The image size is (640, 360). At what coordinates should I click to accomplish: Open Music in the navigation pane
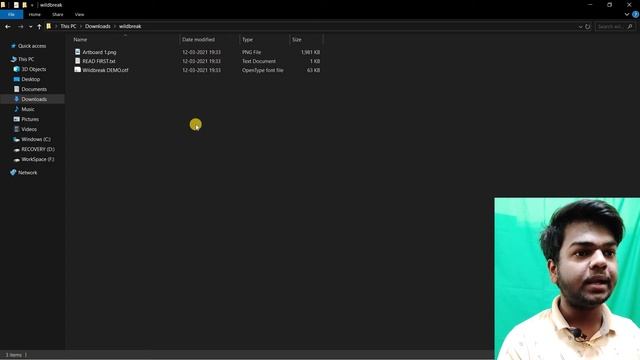pos(28,109)
